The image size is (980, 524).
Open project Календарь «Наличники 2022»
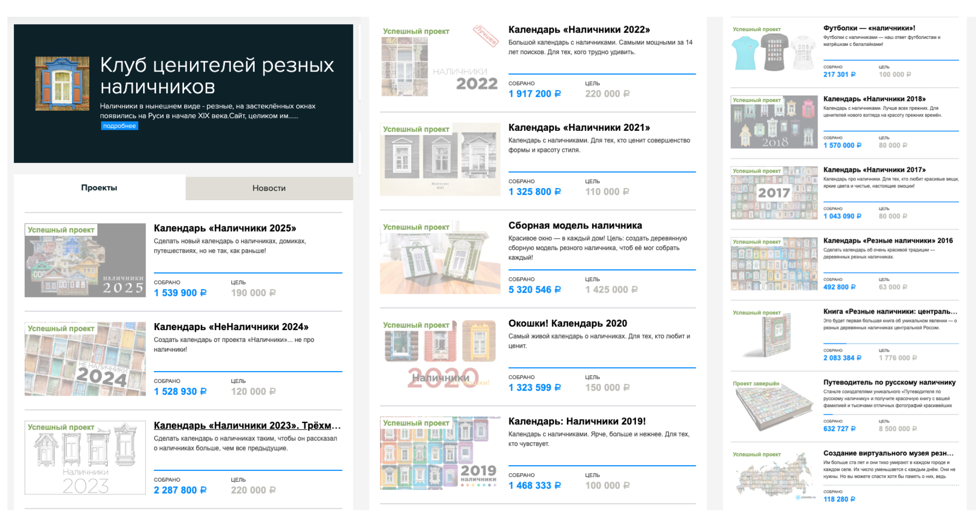[579, 30]
